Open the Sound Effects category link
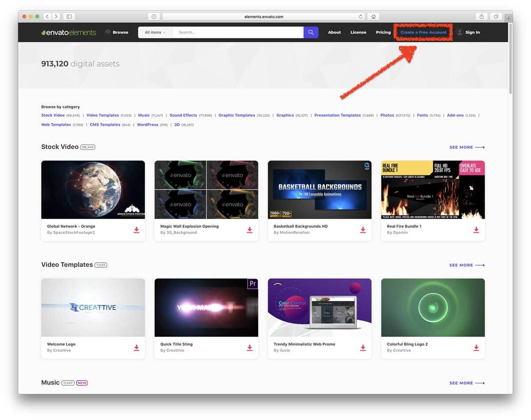The width and height of the screenshot is (531, 420). [x=183, y=115]
